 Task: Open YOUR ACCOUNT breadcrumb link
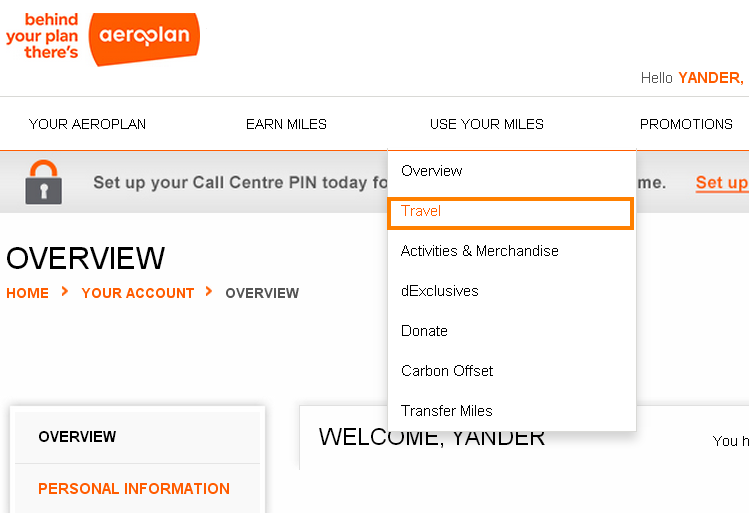pyautogui.click(x=138, y=293)
